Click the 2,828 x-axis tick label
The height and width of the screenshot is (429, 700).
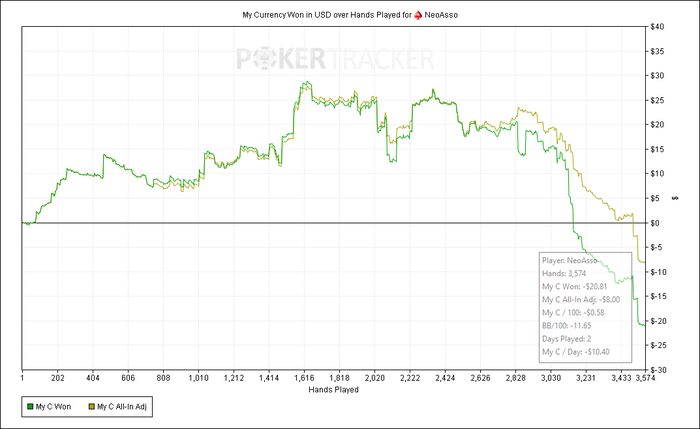516,378
